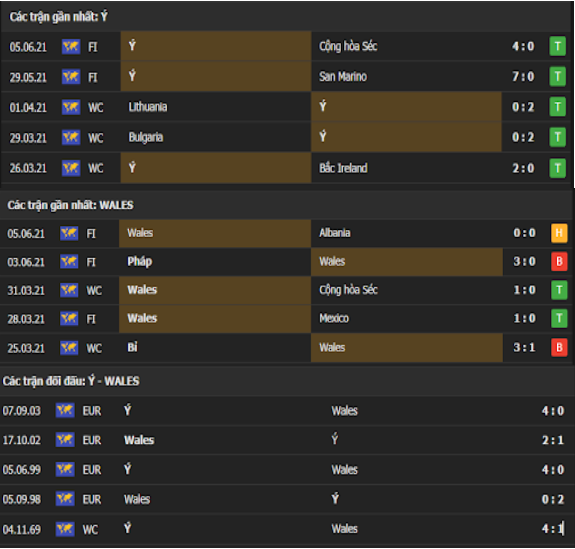
Task: Open Cộng hòa Séc team in Ý matches
Action: click(x=348, y=47)
